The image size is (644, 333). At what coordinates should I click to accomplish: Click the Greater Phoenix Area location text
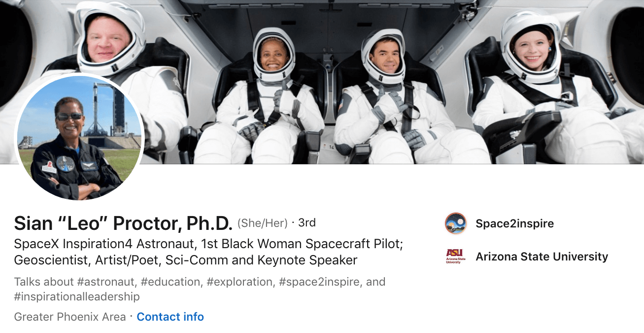[x=70, y=317]
